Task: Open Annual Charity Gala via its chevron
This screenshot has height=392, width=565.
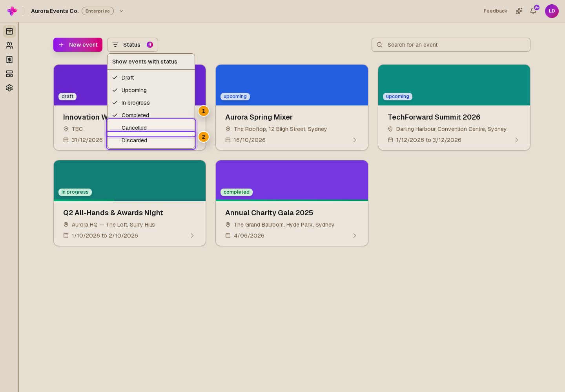Action: pyautogui.click(x=355, y=236)
